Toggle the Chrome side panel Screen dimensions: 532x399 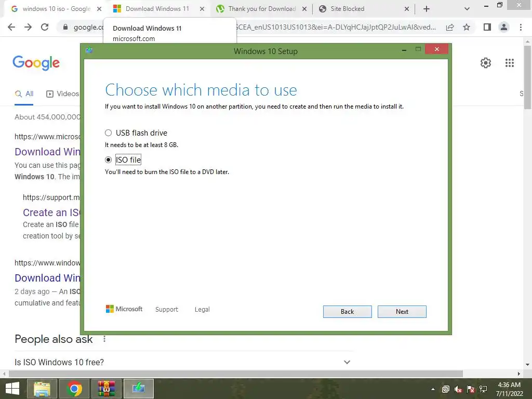tap(487, 27)
